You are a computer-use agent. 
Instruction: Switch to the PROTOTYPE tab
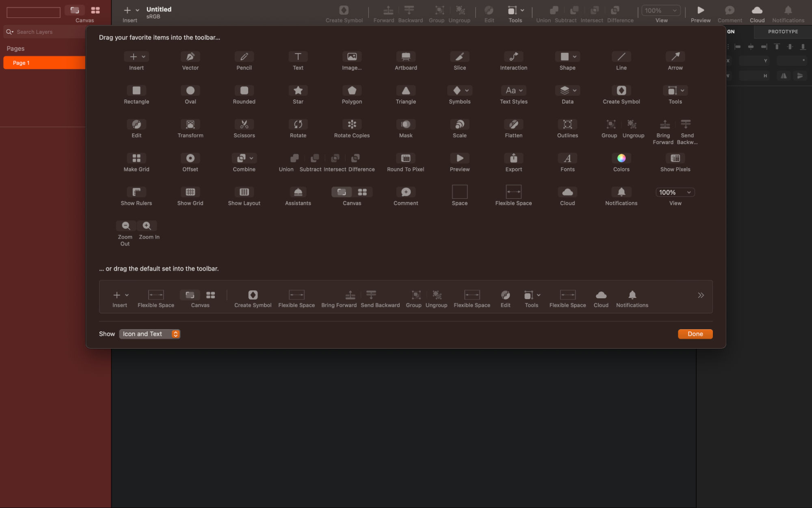(x=782, y=31)
